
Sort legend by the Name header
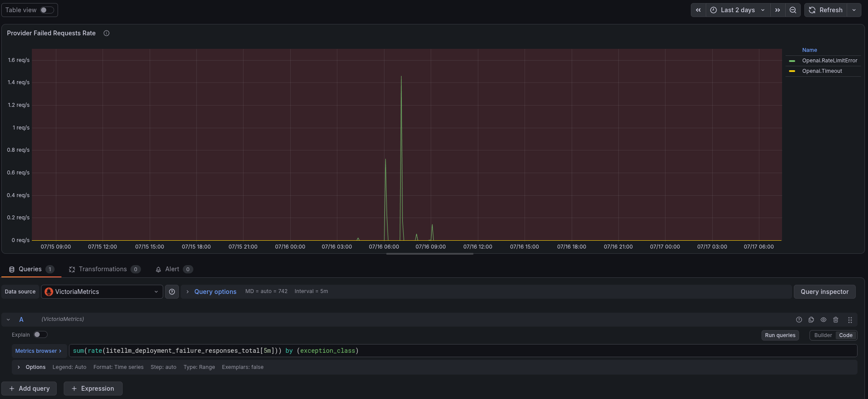(x=810, y=50)
